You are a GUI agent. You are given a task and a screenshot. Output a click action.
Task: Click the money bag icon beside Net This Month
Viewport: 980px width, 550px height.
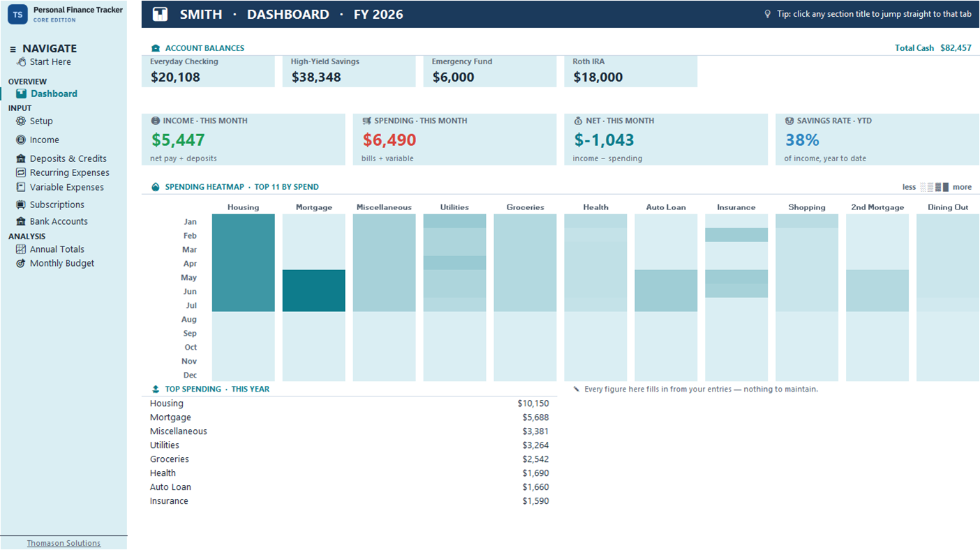click(x=578, y=121)
